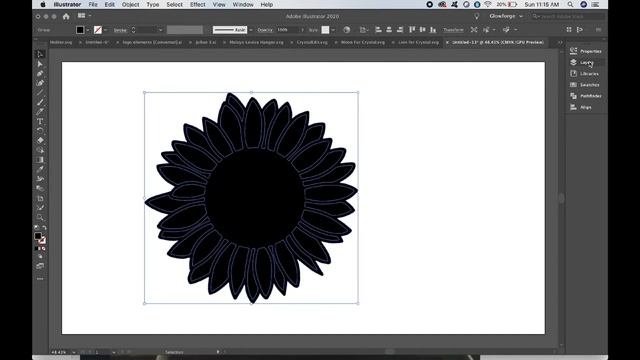This screenshot has height=360, width=640.
Task: Click the Recolor Artwork wheel icon
Action: (x=347, y=30)
